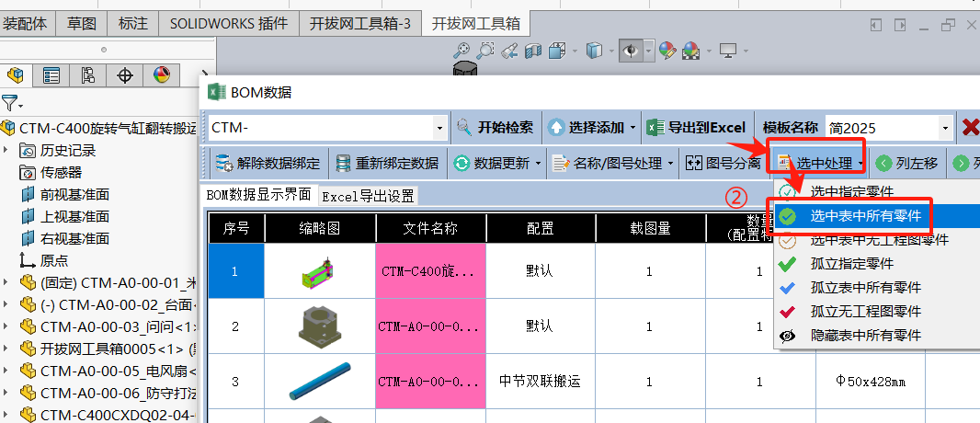980x423 pixels.
Task: Expand the CTM-A0-00-05_电风扇 tree node
Action: (6, 371)
